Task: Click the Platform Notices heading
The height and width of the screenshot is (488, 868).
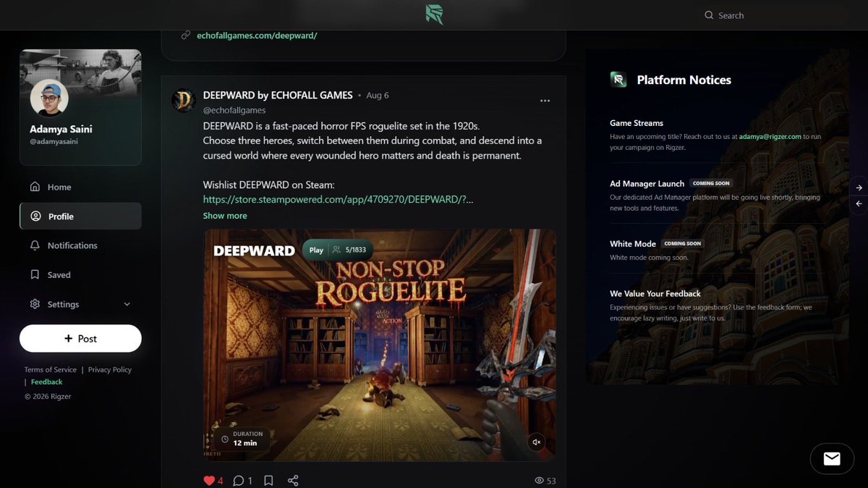Action: (x=684, y=80)
